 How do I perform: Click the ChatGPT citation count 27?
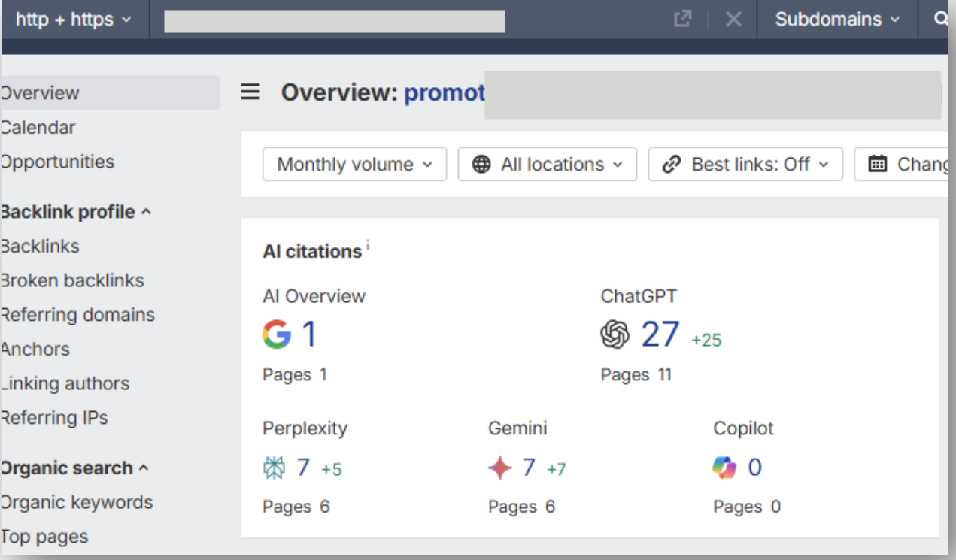[x=660, y=334]
